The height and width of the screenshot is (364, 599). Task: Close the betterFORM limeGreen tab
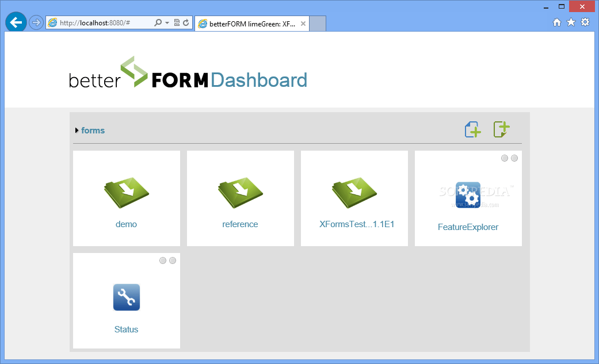pos(303,24)
